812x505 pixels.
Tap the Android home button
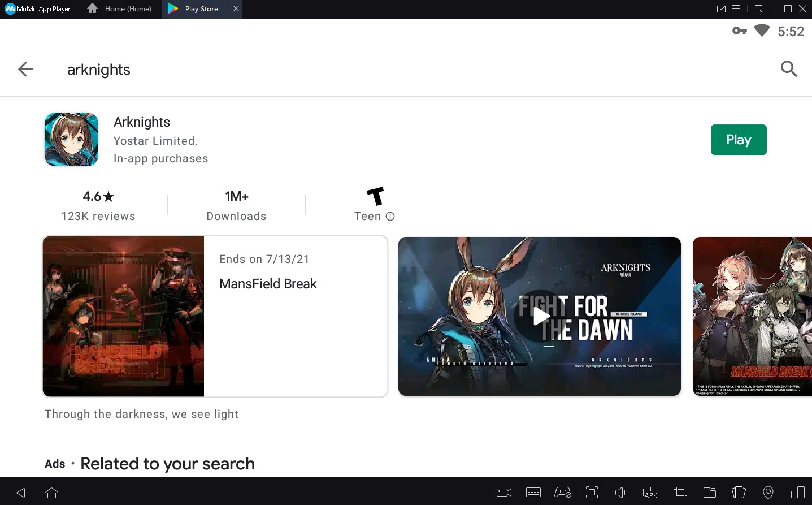pos(51,493)
